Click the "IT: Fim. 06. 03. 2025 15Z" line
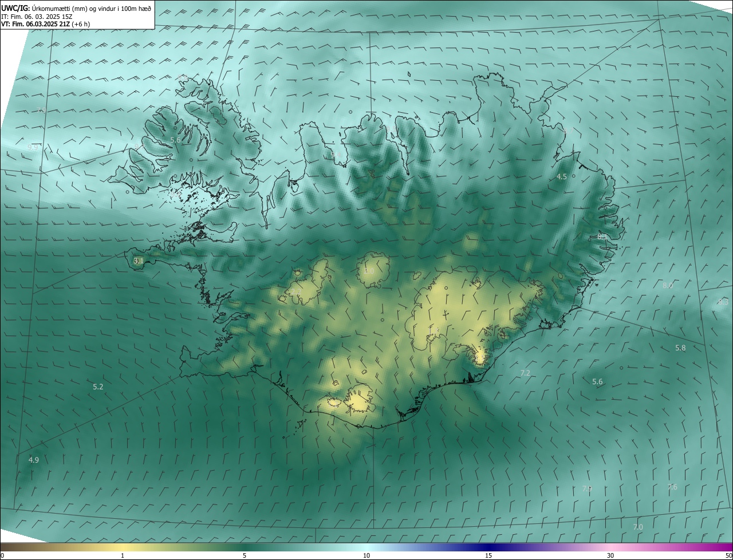Image resolution: width=733 pixels, height=560 pixels. coord(37,17)
